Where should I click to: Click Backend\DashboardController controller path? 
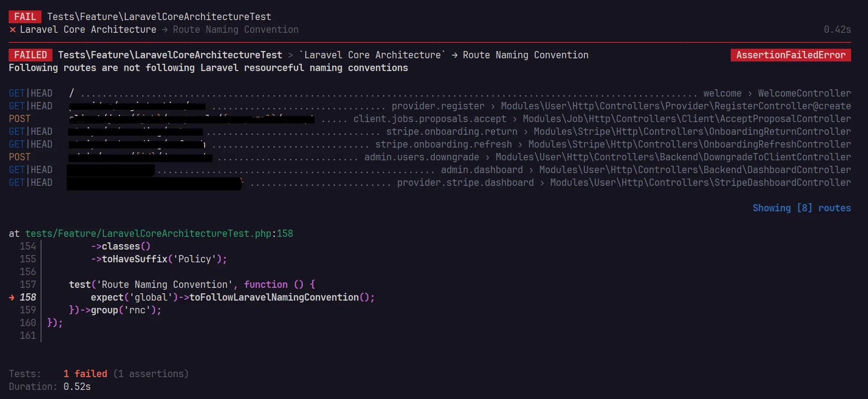[x=695, y=170]
